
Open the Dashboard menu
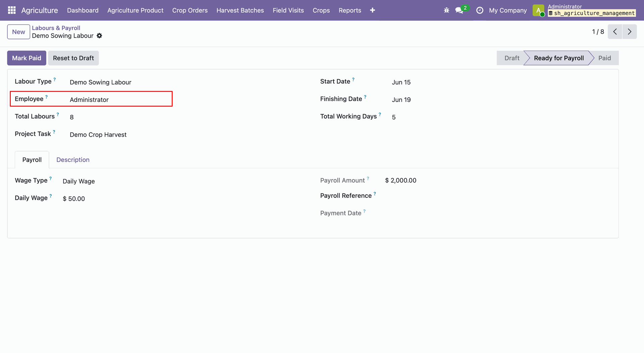coord(83,10)
